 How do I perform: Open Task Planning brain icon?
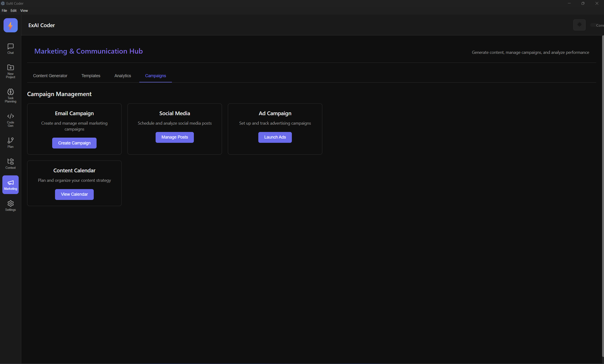[x=10, y=95]
